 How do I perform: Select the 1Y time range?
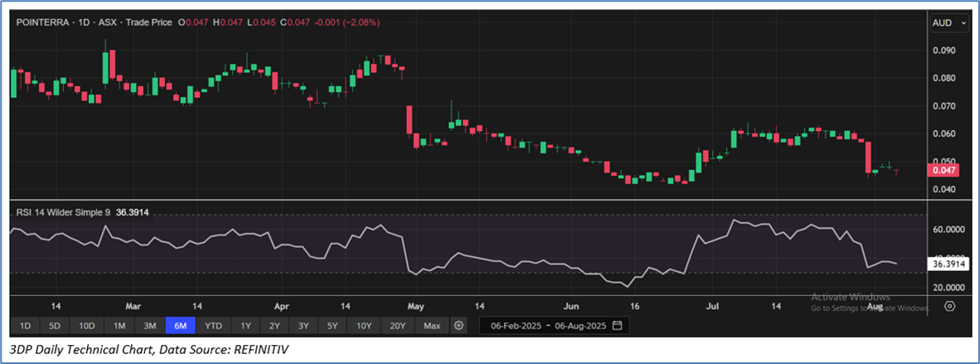[x=245, y=325]
